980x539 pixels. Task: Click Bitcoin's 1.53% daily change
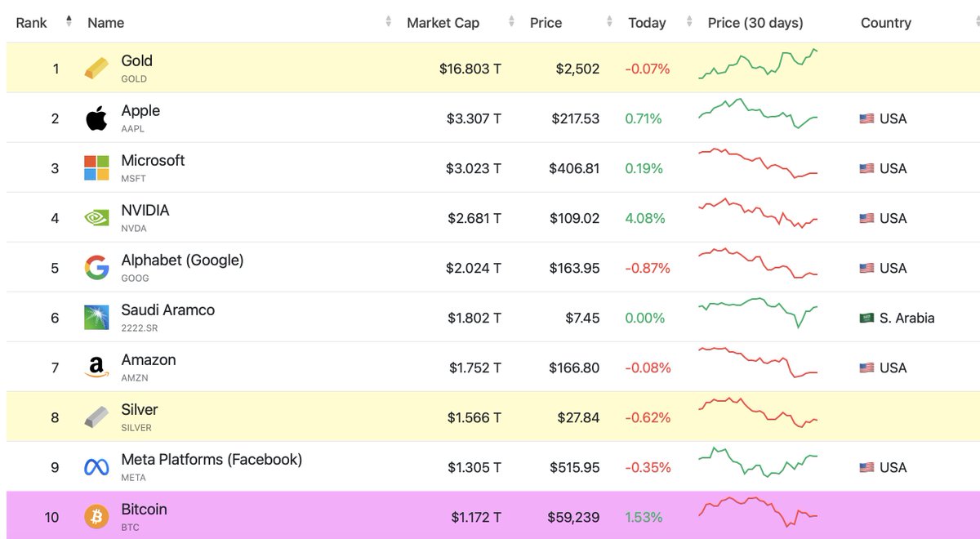[644, 518]
